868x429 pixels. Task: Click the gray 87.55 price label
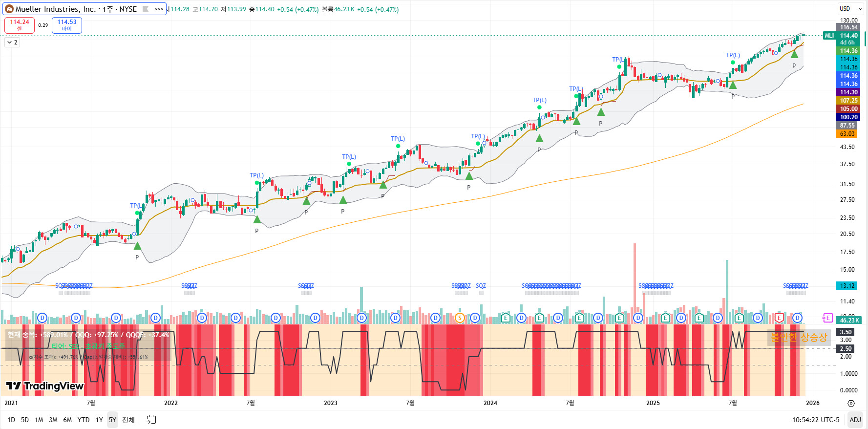pos(847,126)
